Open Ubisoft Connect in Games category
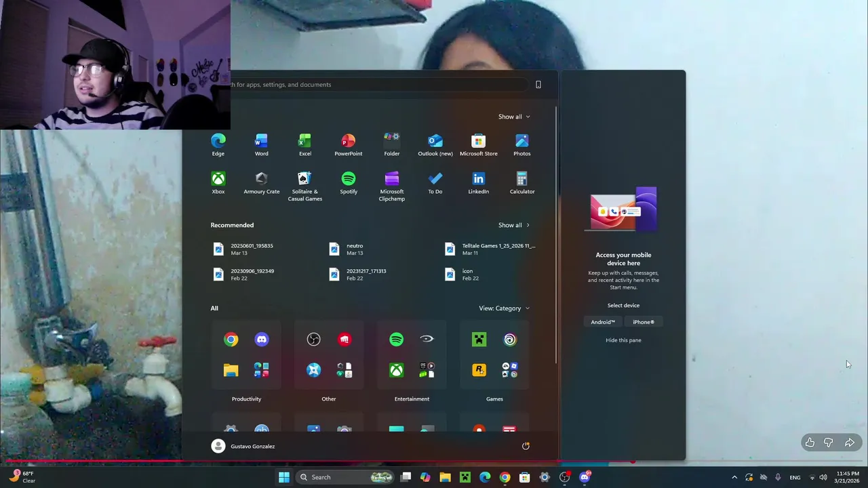Viewport: 868px width, 488px height. [x=510, y=340]
